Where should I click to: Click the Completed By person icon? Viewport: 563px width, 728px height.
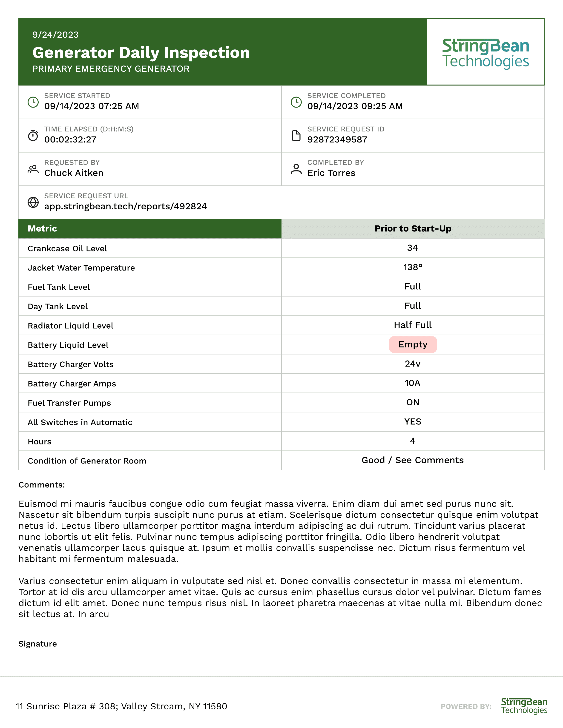(296, 169)
